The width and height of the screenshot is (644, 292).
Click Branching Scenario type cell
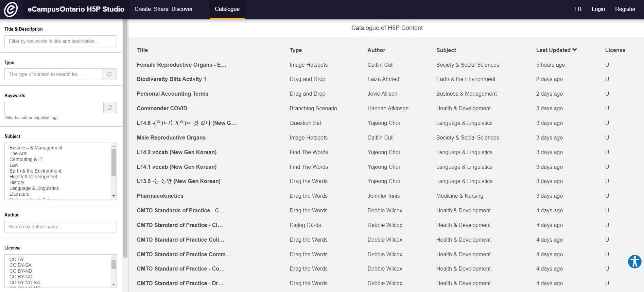(313, 108)
